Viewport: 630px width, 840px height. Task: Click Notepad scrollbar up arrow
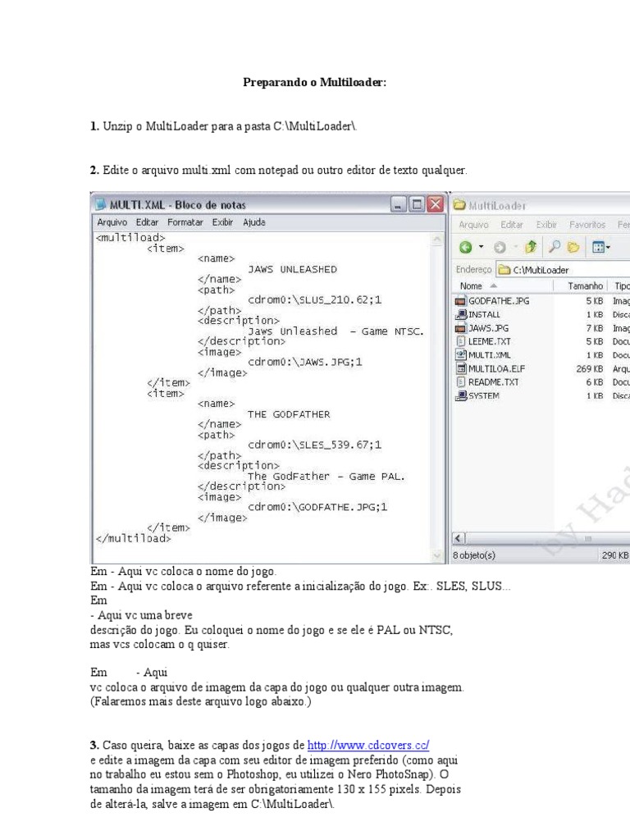pos(437,240)
